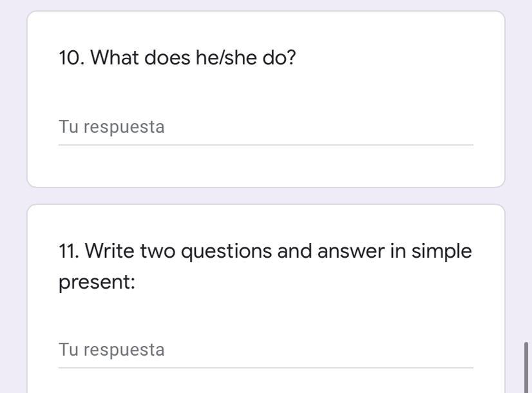Select the "Tu respuesta" placeholder under question 10
The width and height of the screenshot is (532, 393).
click(111, 127)
